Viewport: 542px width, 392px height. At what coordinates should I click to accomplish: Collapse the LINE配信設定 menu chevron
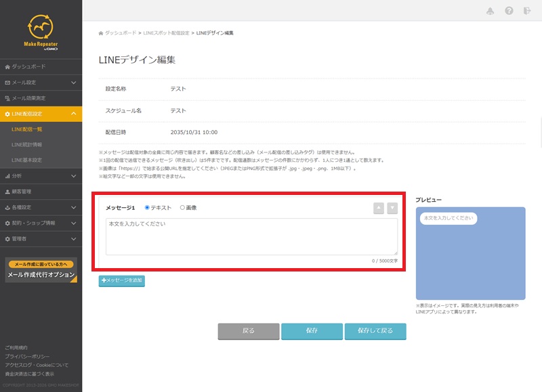pyautogui.click(x=73, y=114)
